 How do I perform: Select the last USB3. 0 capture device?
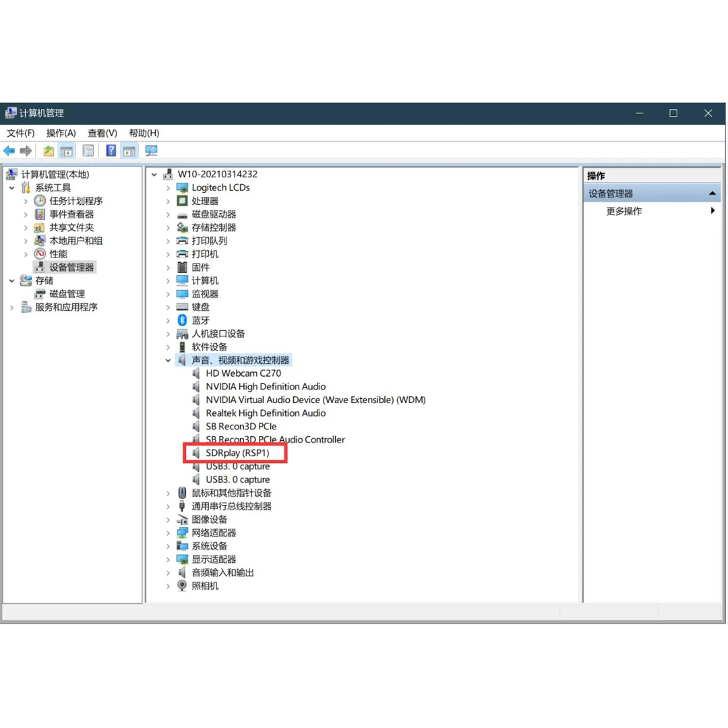238,480
